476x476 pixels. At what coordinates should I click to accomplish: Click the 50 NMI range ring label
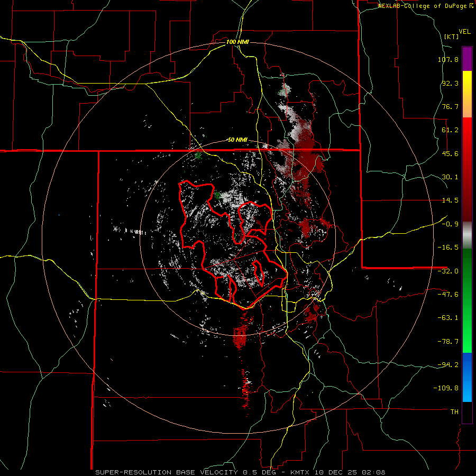(x=237, y=140)
